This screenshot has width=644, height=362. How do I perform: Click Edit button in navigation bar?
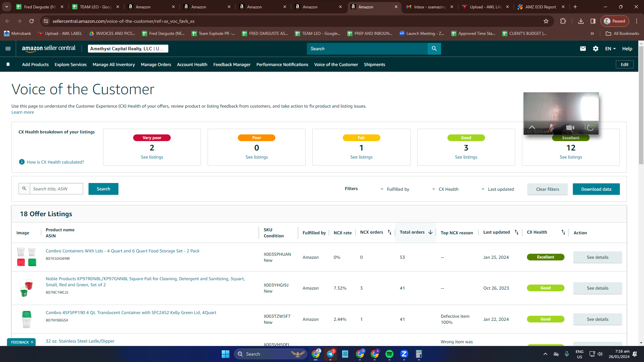coord(624,64)
